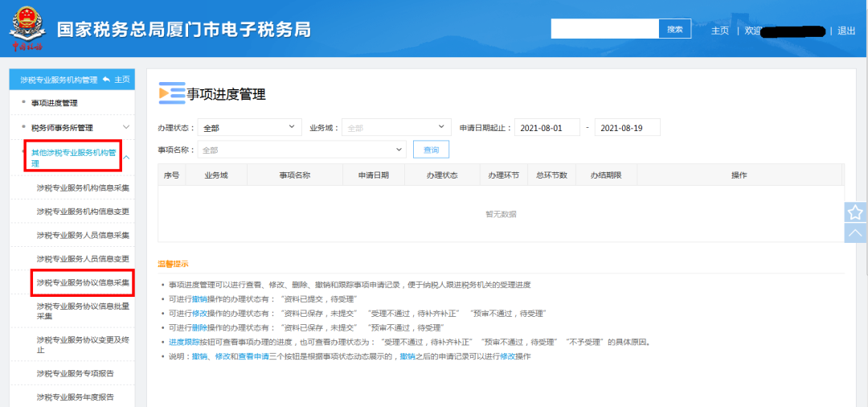868x407 pixels.
Task: Open 涉税专业服务人员信息变更
Action: 83,258
